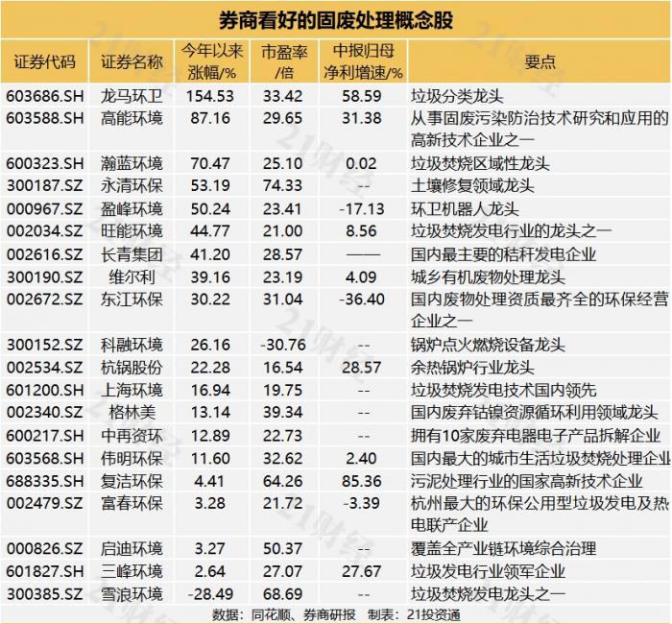The width and height of the screenshot is (672, 624).
Task: Select stock name 科融环境
Action: (x=132, y=345)
